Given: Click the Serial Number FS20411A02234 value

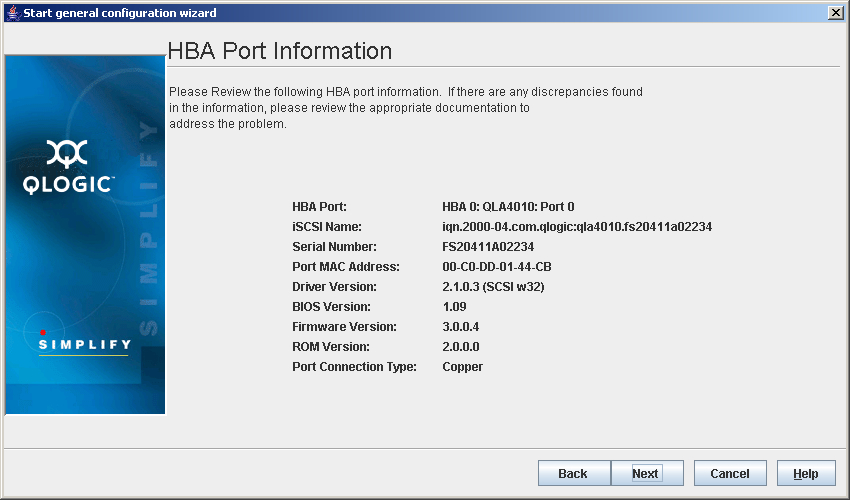Looking at the screenshot, I should 488,247.
